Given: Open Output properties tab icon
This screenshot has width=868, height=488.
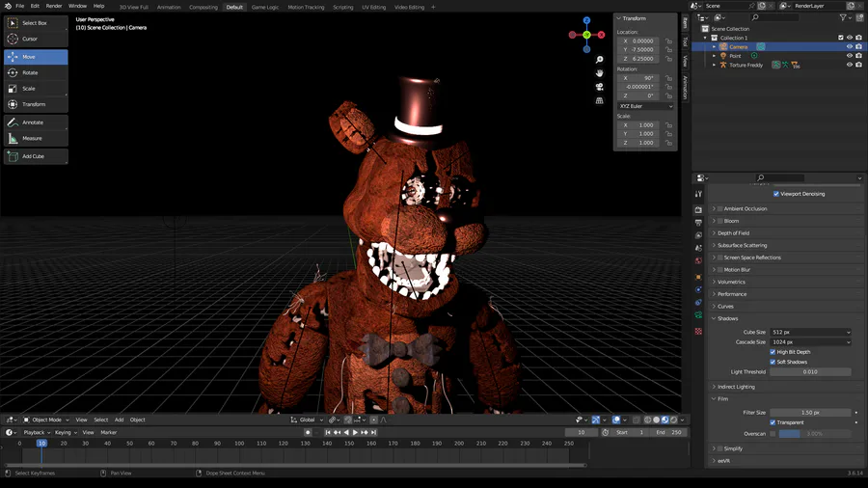Looking at the screenshot, I should (698, 223).
